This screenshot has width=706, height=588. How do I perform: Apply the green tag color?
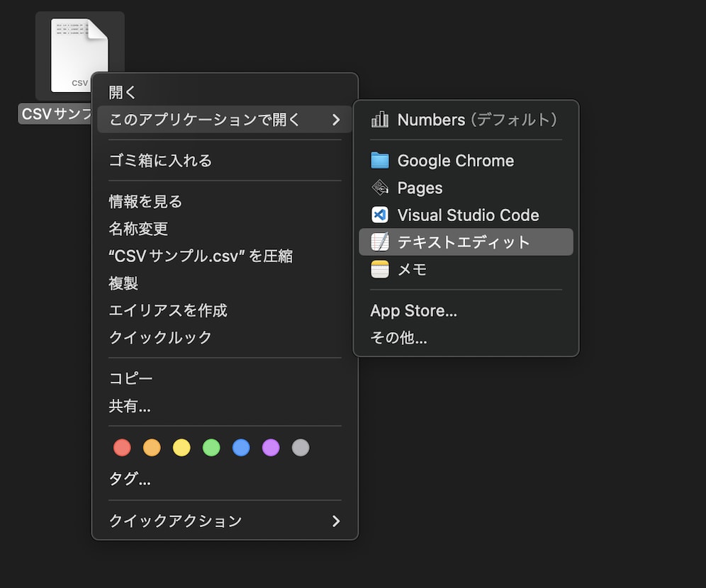point(211,448)
